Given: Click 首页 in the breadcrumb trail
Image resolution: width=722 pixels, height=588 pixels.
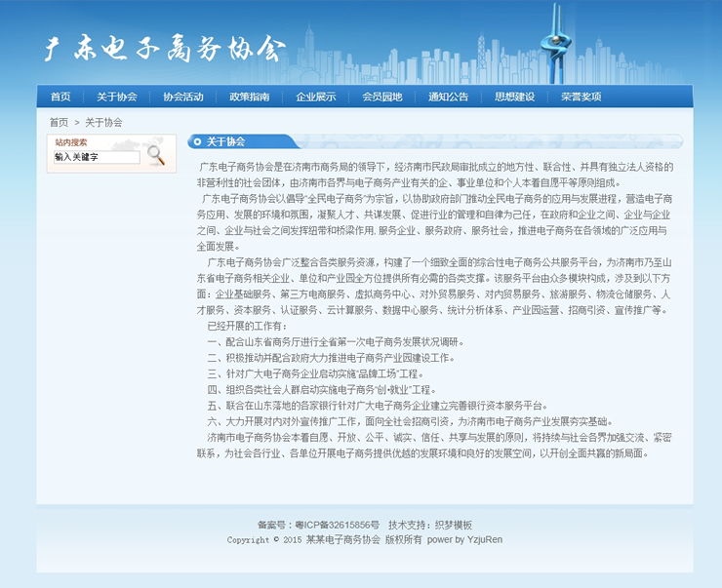Looking at the screenshot, I should (60, 123).
